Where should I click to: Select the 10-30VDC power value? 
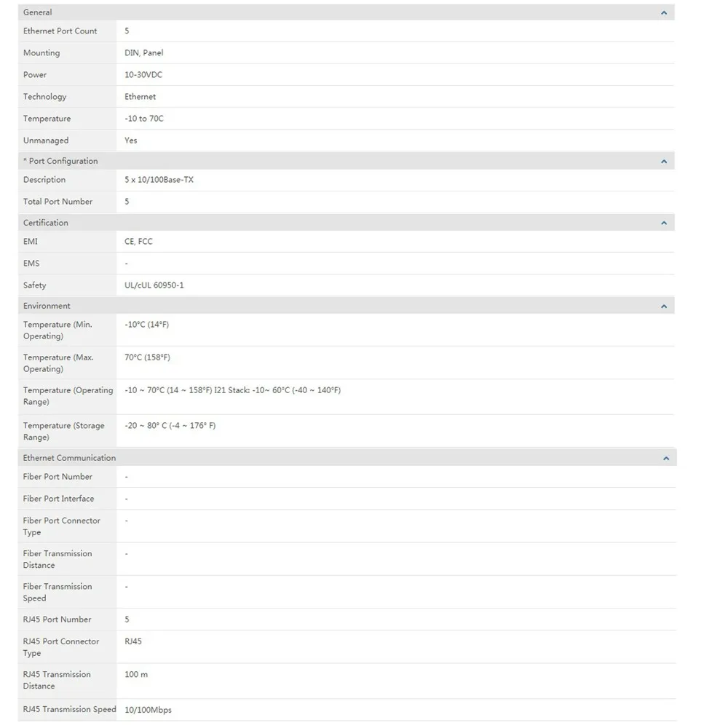(x=143, y=75)
